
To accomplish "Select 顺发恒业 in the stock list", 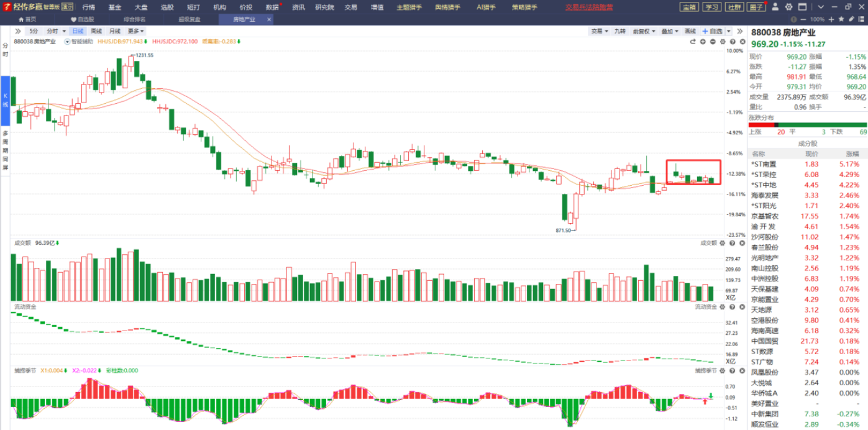I will [808, 424].
